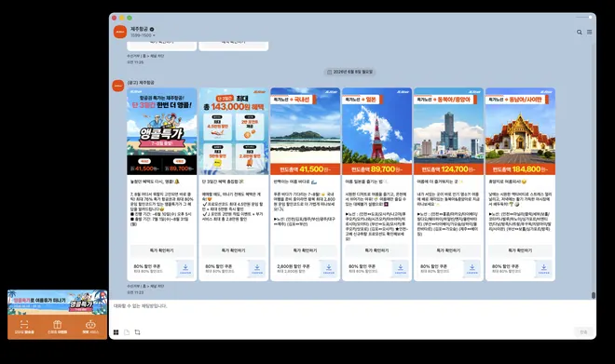Image resolution: width=615 pixels, height=364 pixels.
Task: Click the chat vertical scrollbar thumb
Action: coord(594,295)
